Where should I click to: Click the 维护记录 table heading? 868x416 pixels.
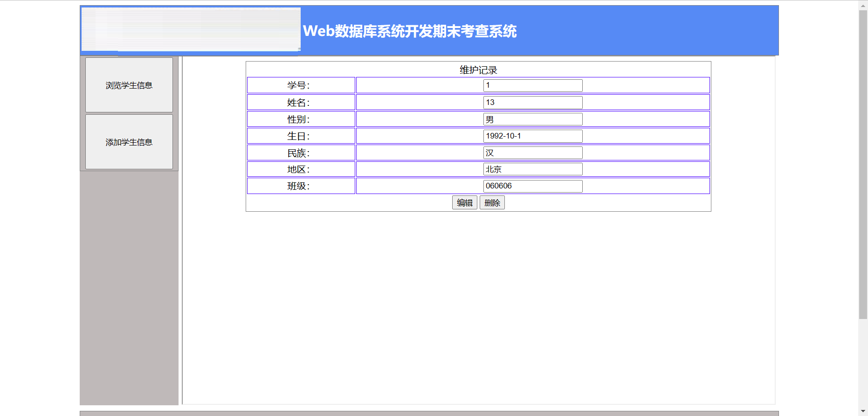click(x=478, y=70)
